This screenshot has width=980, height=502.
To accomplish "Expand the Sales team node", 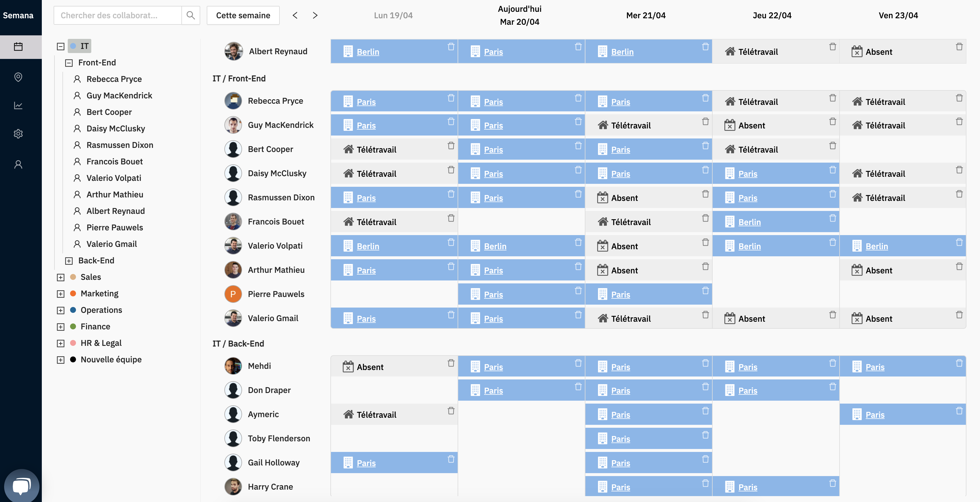I will 60,278.
